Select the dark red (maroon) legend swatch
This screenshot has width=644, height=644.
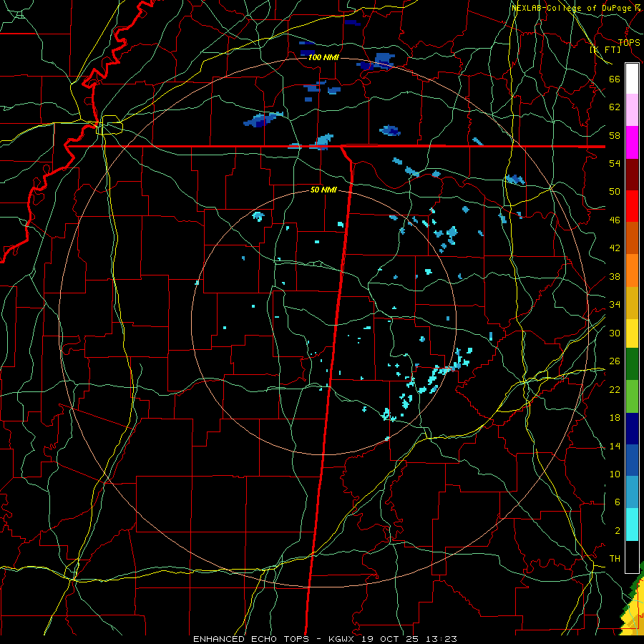pyautogui.click(x=632, y=175)
